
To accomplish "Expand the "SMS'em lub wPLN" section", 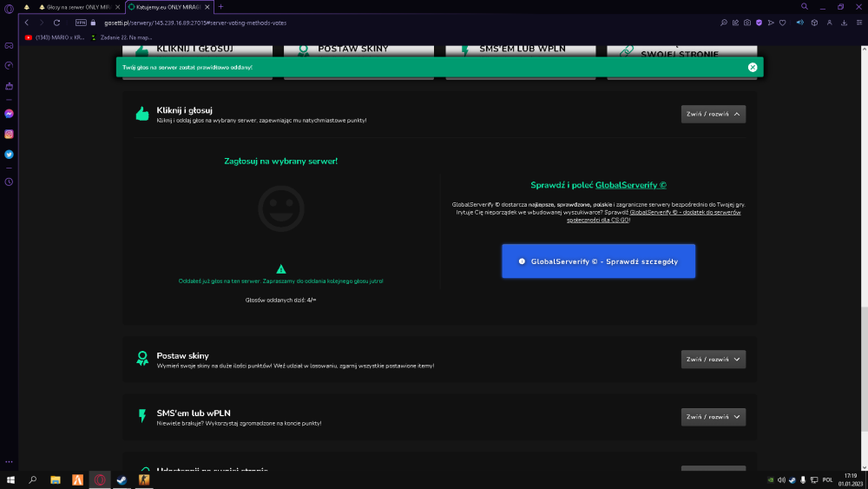I will (x=713, y=417).
